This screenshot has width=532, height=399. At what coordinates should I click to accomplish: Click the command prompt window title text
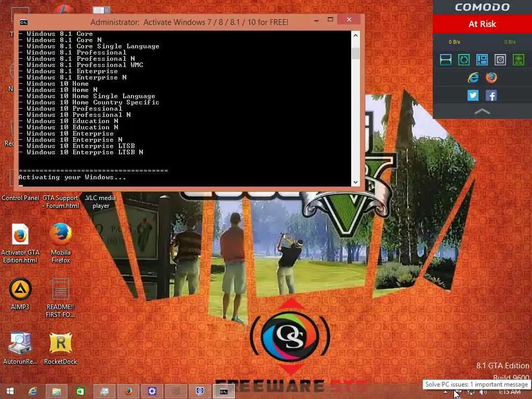pos(189,22)
